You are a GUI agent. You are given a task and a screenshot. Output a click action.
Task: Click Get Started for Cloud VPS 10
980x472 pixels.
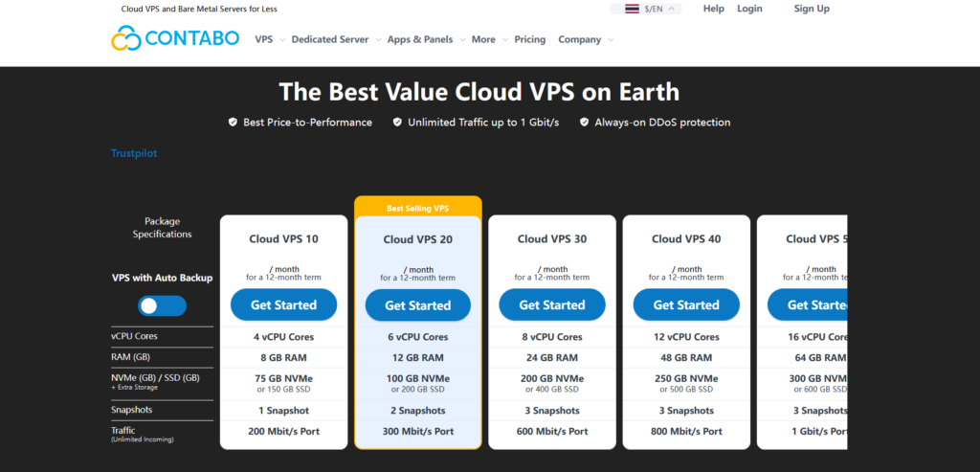[x=283, y=304]
